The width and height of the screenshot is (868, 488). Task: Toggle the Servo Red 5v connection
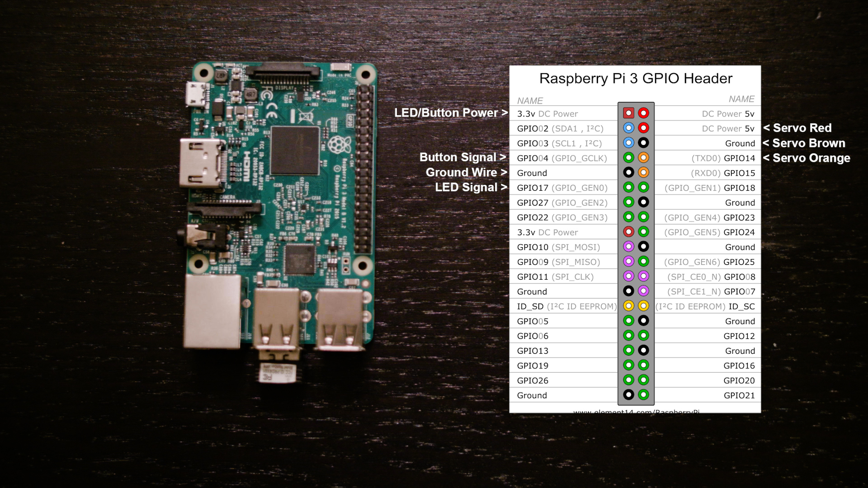(643, 127)
